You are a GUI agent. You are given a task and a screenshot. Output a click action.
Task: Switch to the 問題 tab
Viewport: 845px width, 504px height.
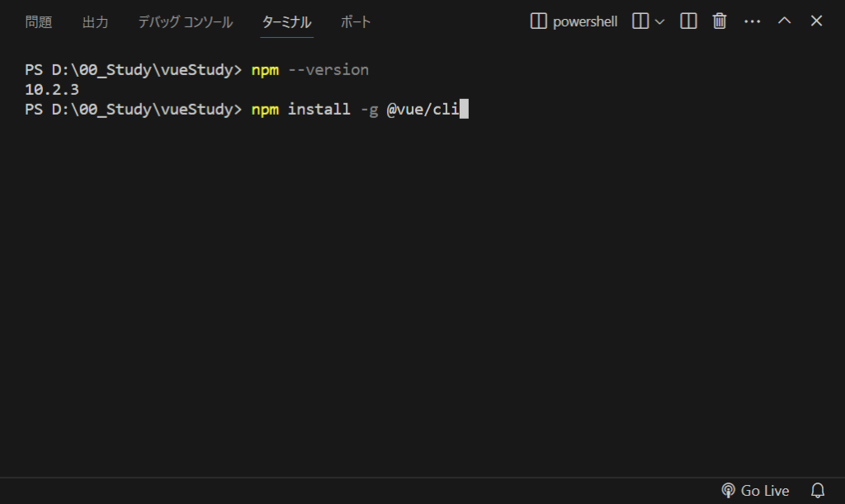[x=39, y=22]
